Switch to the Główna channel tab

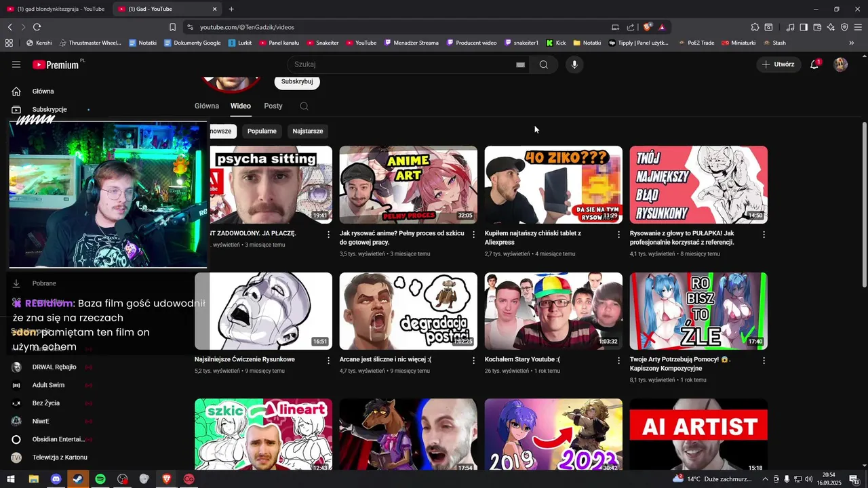[x=207, y=106]
